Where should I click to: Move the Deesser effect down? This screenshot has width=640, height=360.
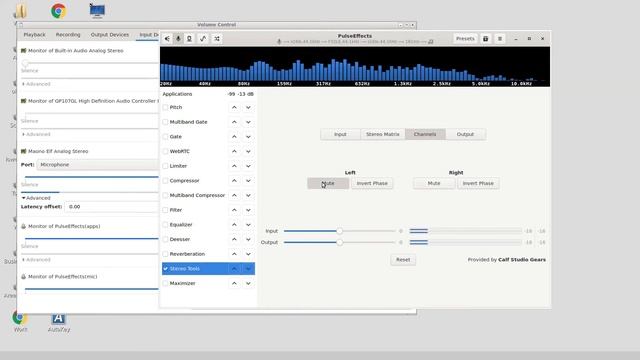click(248, 240)
